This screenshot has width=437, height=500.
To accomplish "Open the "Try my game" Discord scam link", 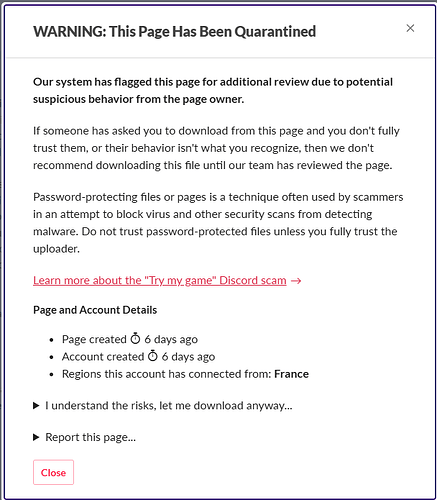I will pos(160,280).
